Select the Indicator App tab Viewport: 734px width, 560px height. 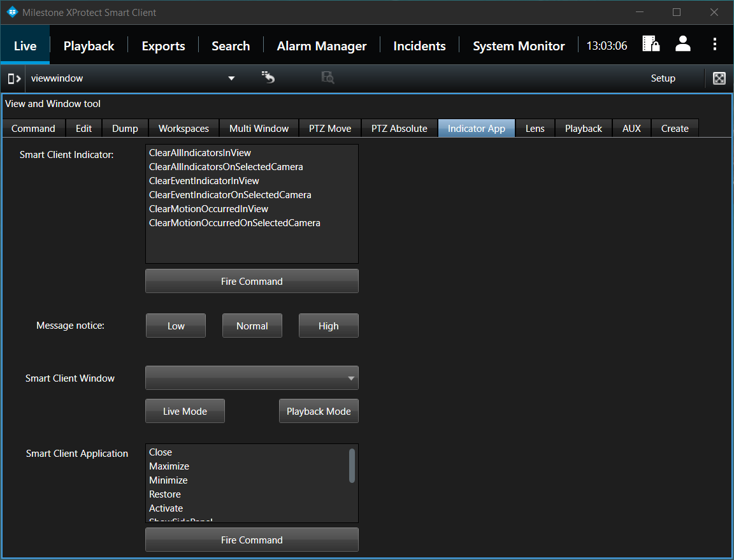point(477,128)
